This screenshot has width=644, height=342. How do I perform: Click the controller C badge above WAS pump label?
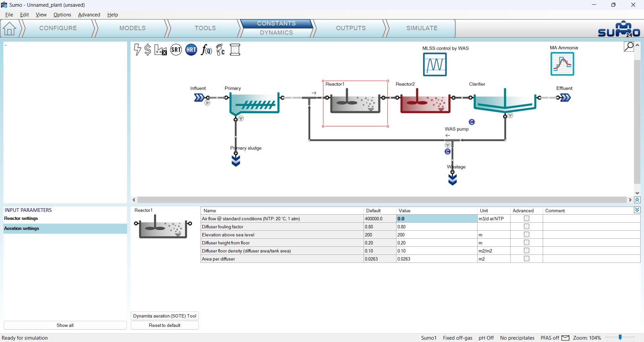coord(472,122)
